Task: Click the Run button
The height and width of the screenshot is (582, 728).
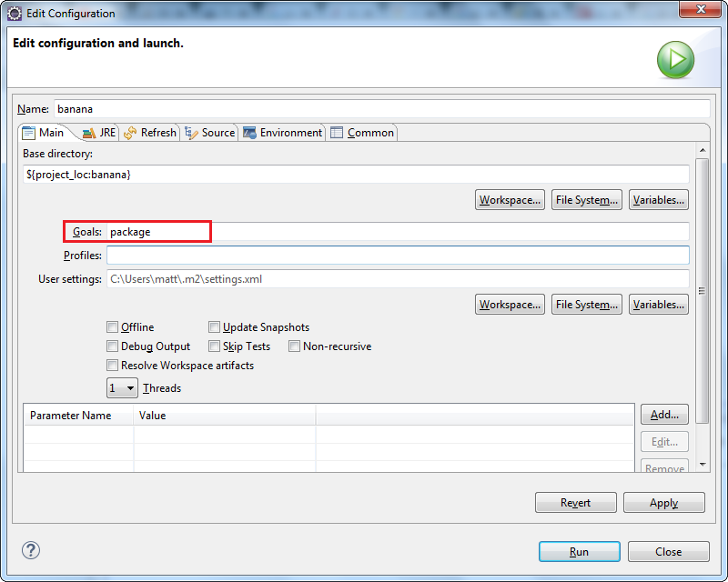Action: [x=579, y=551]
